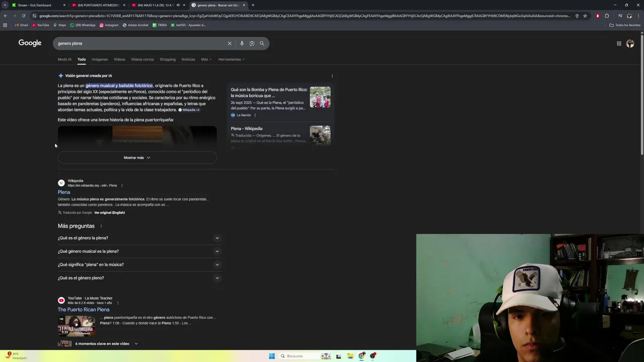
Task: Switch to the Shopping tab
Action: click(168, 59)
